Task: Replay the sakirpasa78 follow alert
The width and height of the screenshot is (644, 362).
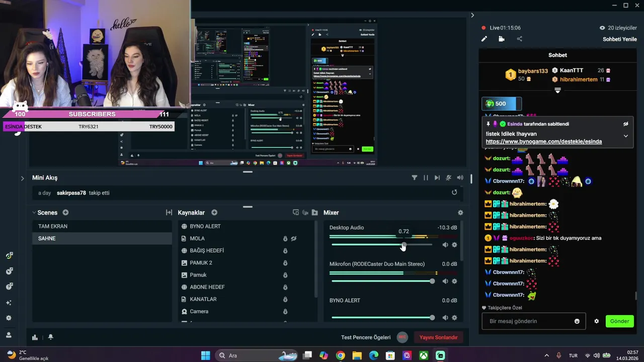Action: pyautogui.click(x=454, y=192)
